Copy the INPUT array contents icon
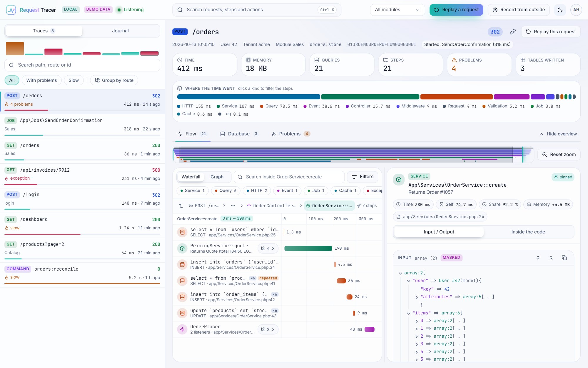The width and height of the screenshot is (588, 368). 564,258
